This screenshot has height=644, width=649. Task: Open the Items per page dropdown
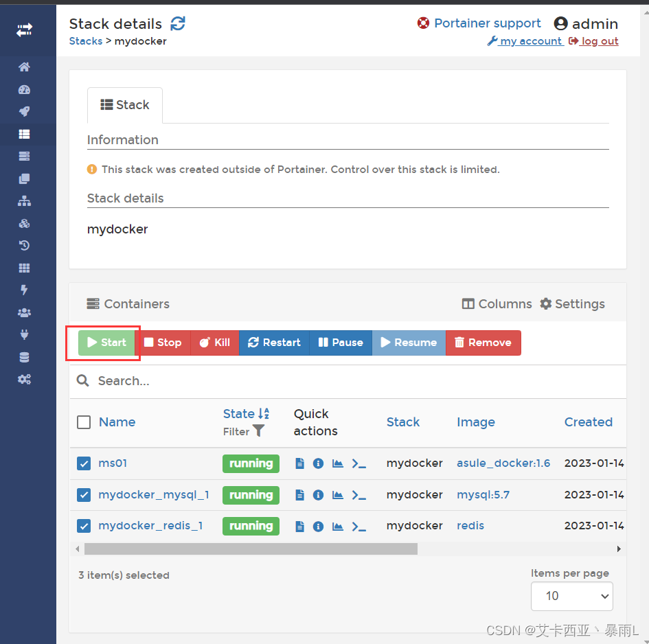click(571, 596)
